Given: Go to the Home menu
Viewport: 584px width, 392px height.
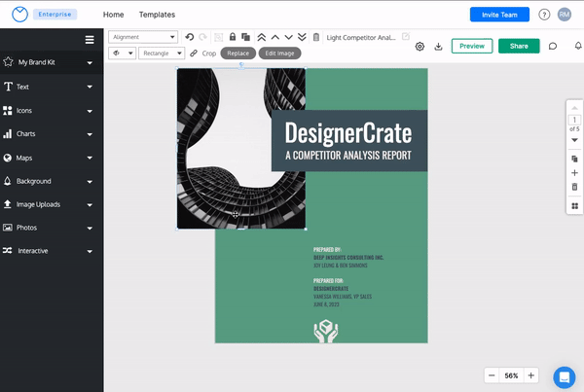Looking at the screenshot, I should point(113,15).
